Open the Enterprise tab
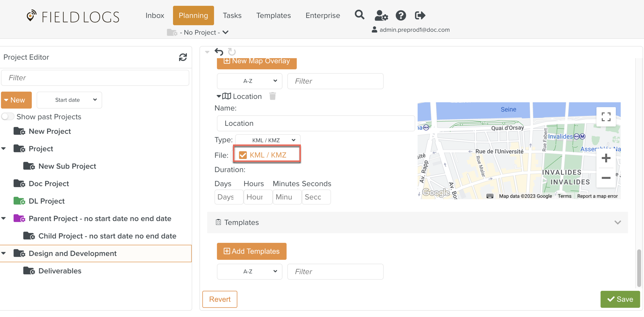Viewport: 644px width, 317px height. tap(323, 15)
